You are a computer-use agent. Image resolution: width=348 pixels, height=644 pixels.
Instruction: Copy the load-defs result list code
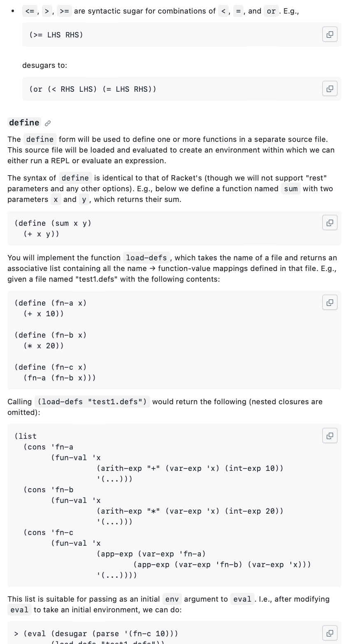pos(330,436)
